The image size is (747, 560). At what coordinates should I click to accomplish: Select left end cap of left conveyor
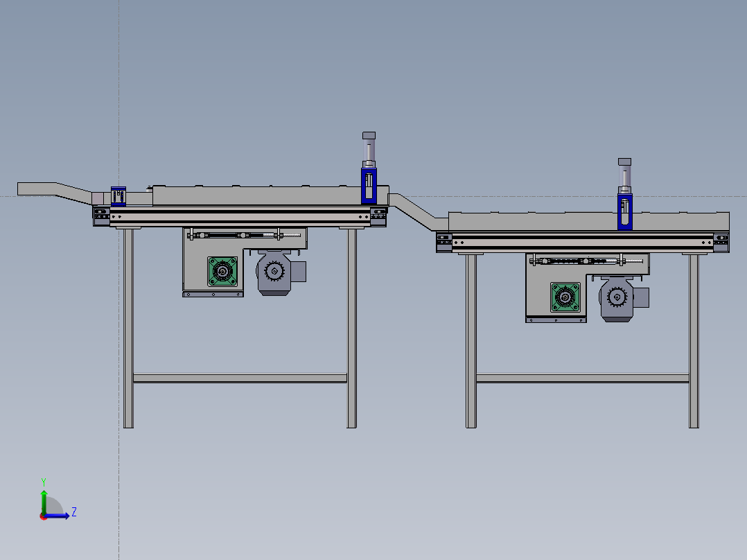coord(101,216)
